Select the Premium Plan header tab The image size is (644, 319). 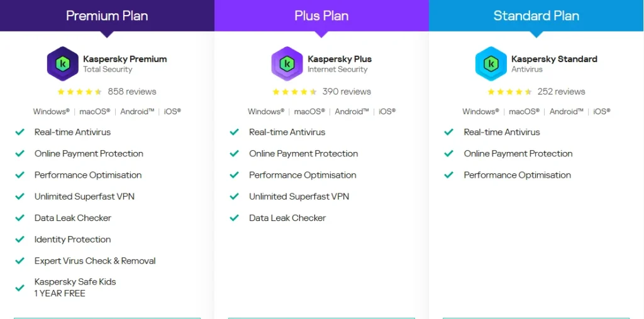(107, 16)
